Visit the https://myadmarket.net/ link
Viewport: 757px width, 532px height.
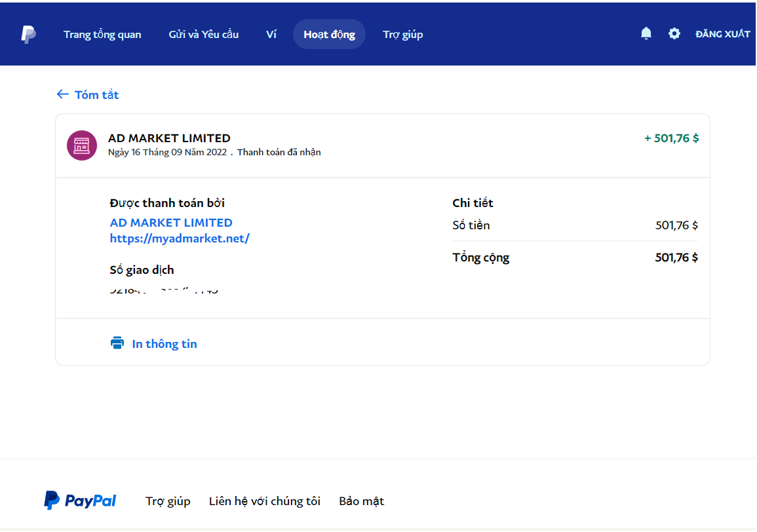[180, 238]
